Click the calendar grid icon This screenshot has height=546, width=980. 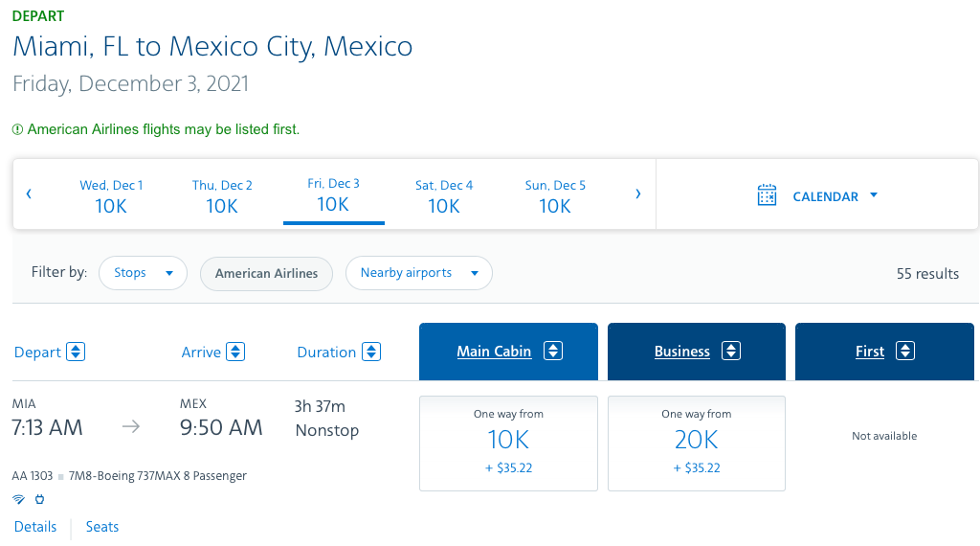point(767,195)
